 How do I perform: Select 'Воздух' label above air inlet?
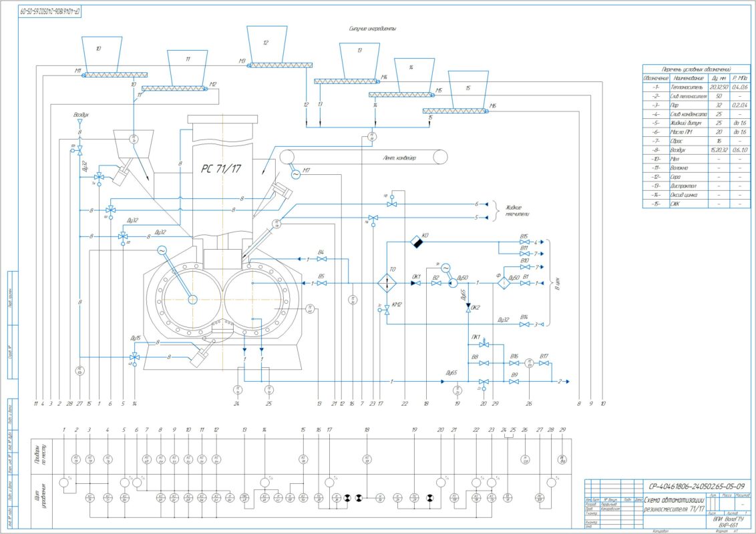pos(81,115)
